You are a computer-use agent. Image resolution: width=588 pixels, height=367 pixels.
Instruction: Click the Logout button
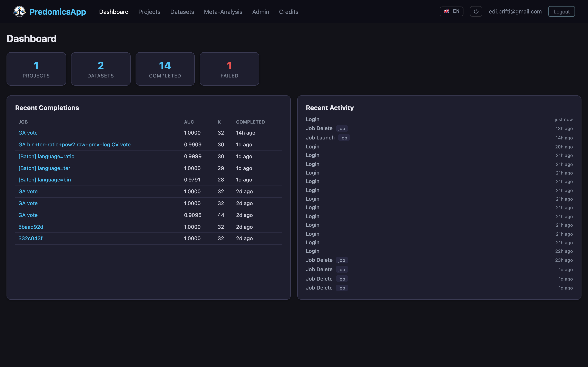click(561, 11)
